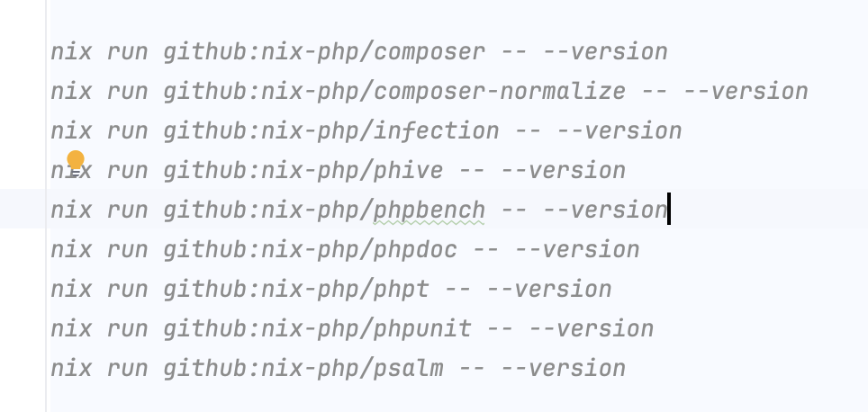
Task: Click the yellow lightbulb quick-fix icon
Action: pos(76,162)
